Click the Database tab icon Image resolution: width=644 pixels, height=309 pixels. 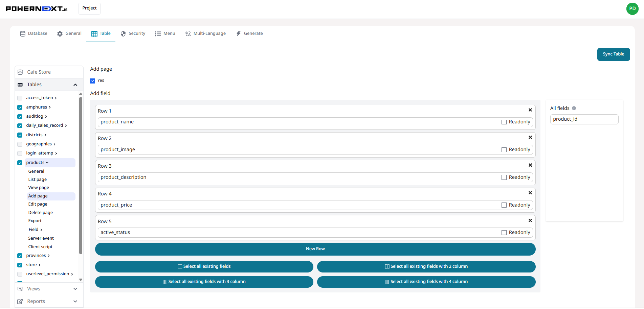point(23,34)
